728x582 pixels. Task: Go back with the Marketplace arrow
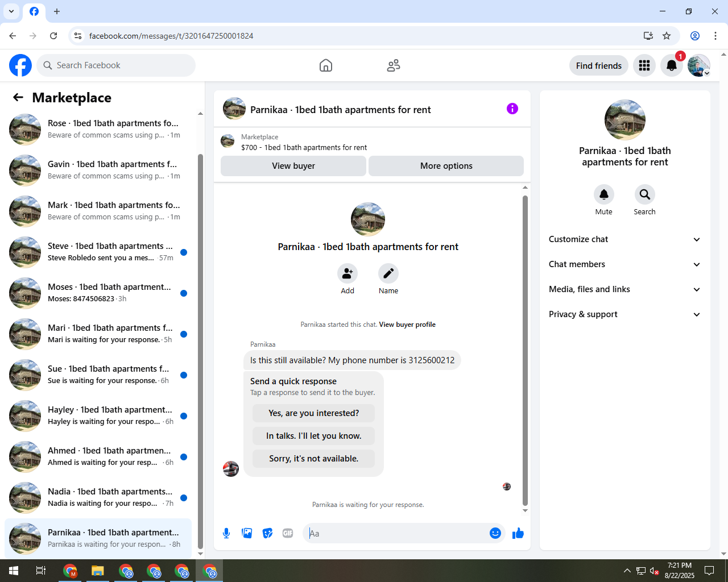[x=18, y=97]
